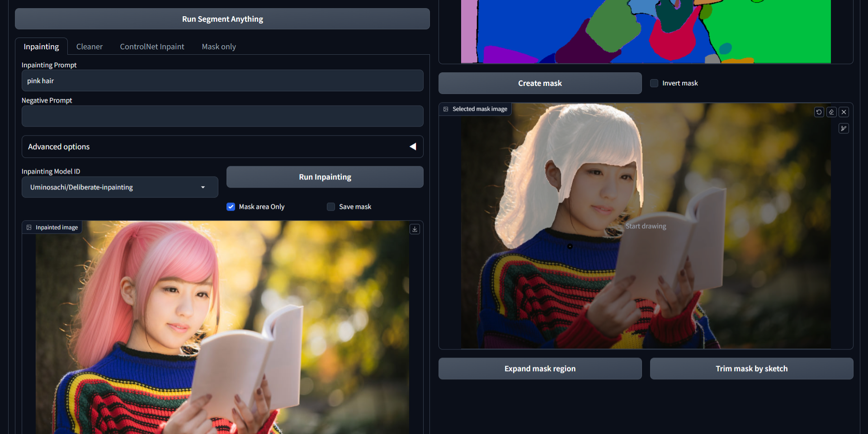The image size is (868, 434).
Task: Switch to the Cleaner tab
Action: tap(89, 47)
